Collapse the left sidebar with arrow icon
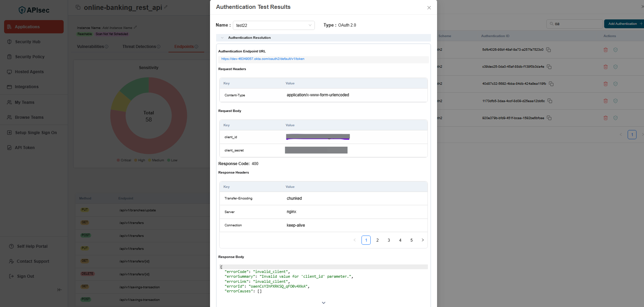 click(x=59, y=290)
